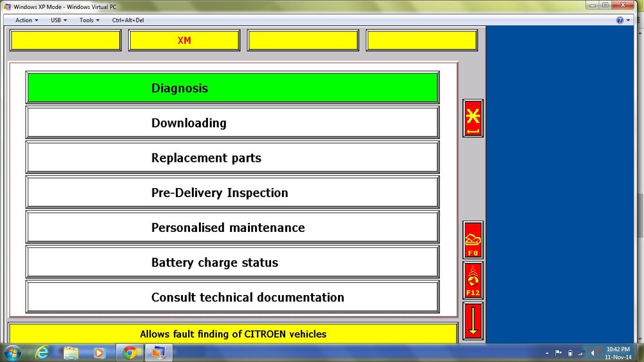Open the Action menu
This screenshot has width=644, height=362.
[x=26, y=20]
